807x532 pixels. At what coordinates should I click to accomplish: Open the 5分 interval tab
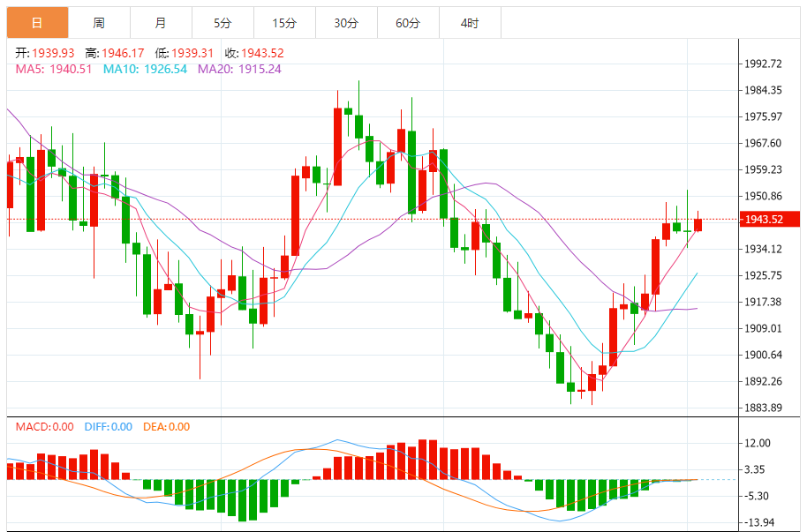point(222,23)
